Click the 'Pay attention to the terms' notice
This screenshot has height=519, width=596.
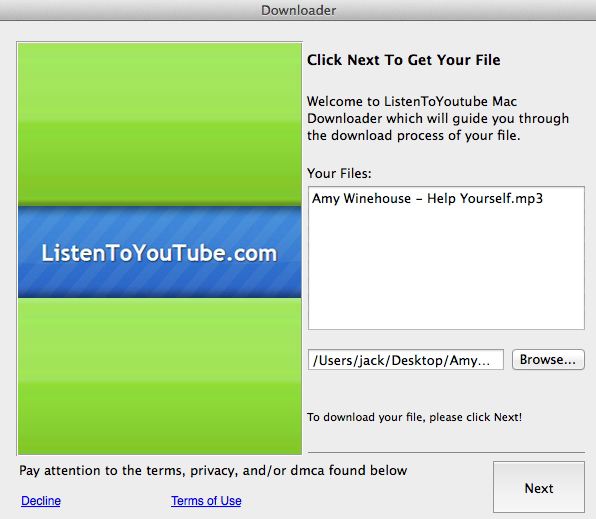coord(213,471)
